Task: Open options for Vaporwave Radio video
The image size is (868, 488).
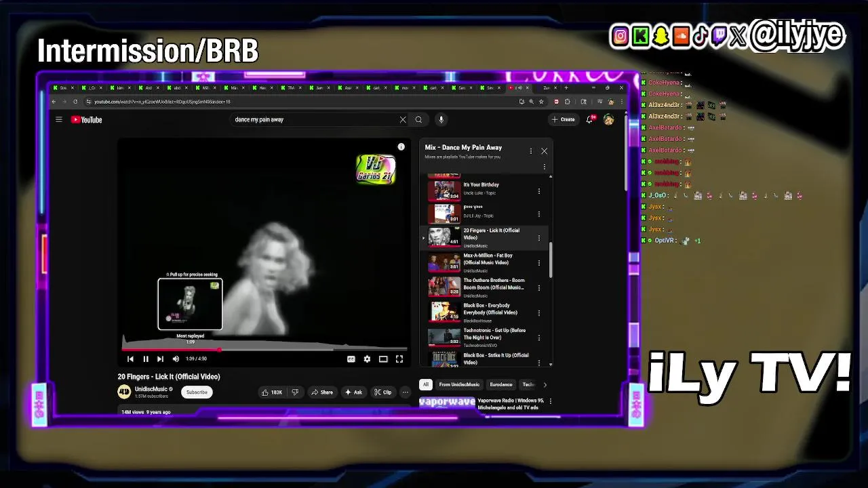Action: 550,401
